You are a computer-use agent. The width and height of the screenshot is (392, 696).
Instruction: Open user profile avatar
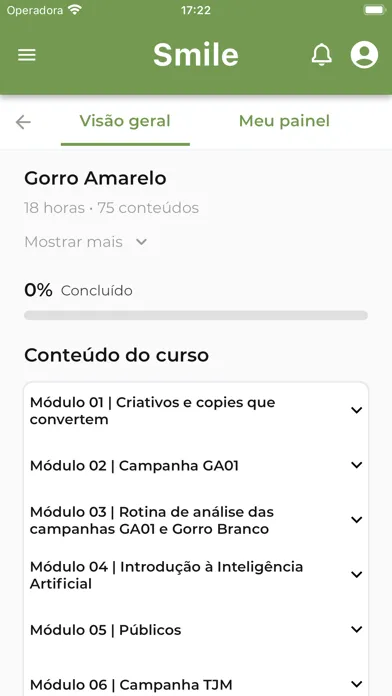(x=364, y=55)
